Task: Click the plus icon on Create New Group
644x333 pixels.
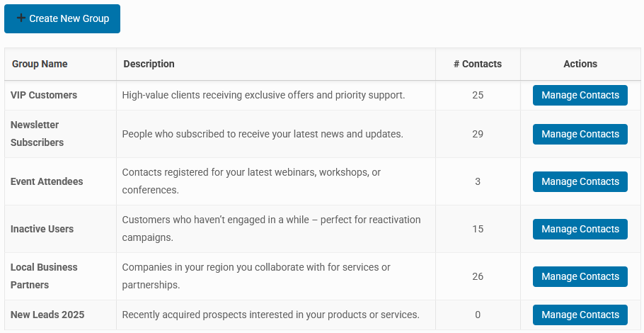Action: tap(21, 18)
